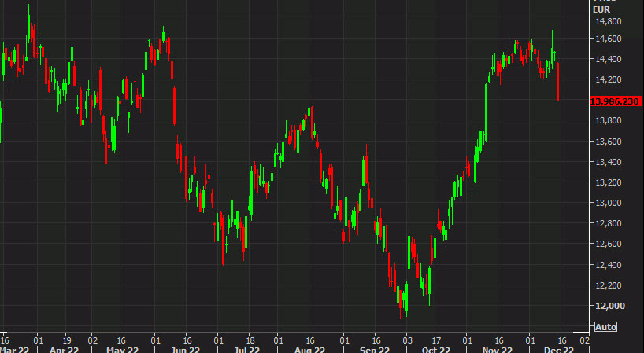644x353 pixels.
Task: Select the Apr 22 month label
Action: [x=64, y=350]
